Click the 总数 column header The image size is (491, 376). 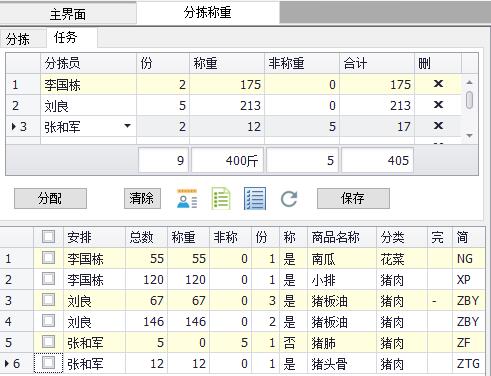[x=146, y=237]
